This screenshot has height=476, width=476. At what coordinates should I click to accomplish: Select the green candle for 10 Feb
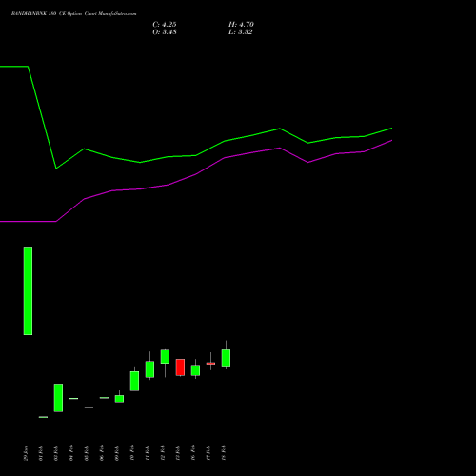point(134,381)
